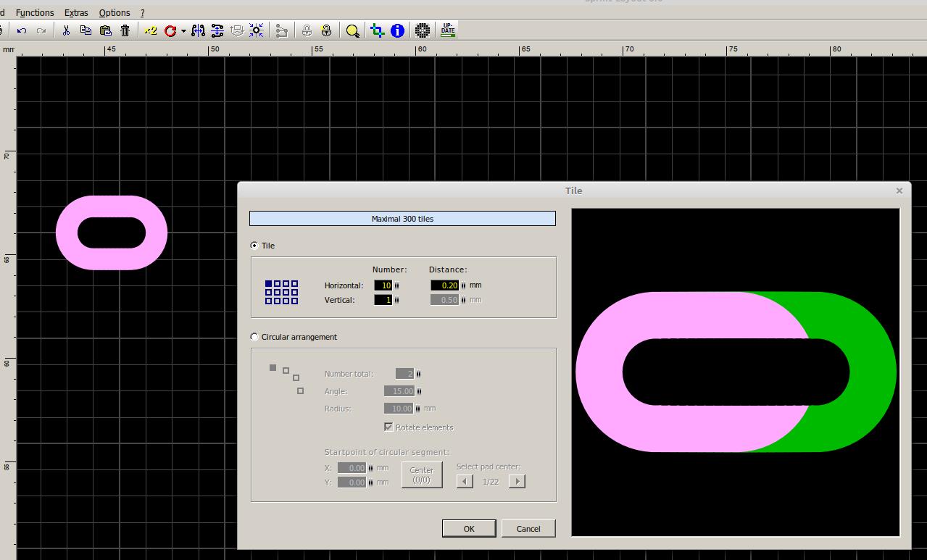Select the Tile radio button
Screen dimensions: 927x560
pos(254,246)
